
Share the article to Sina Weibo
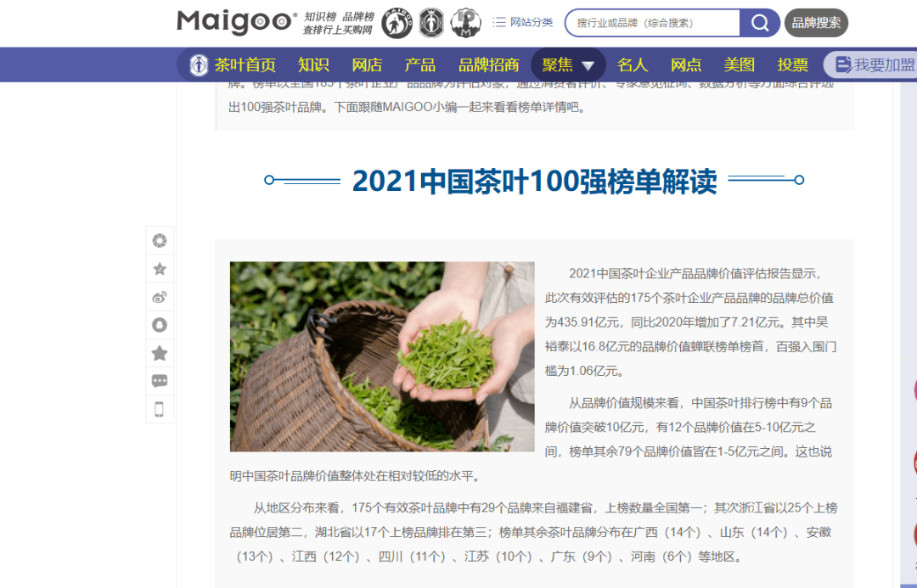160,297
